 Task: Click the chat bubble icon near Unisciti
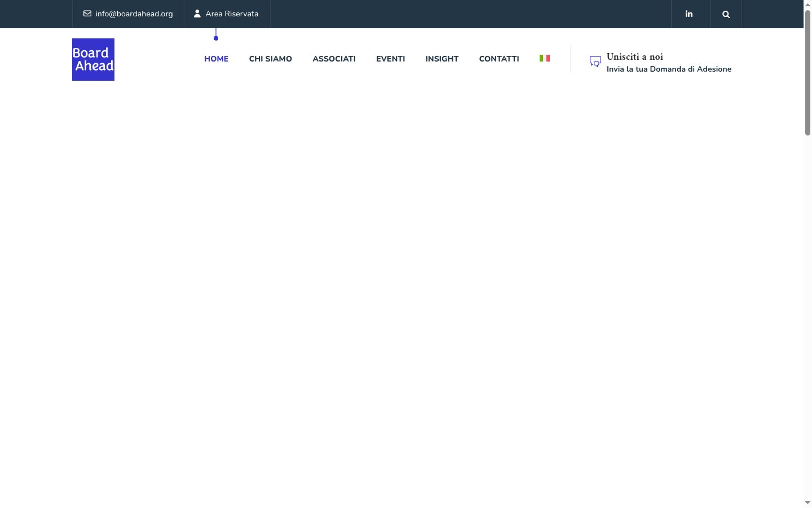[595, 62]
